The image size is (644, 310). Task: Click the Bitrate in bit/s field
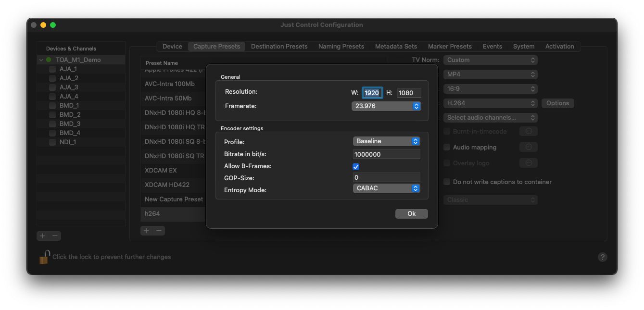click(387, 154)
